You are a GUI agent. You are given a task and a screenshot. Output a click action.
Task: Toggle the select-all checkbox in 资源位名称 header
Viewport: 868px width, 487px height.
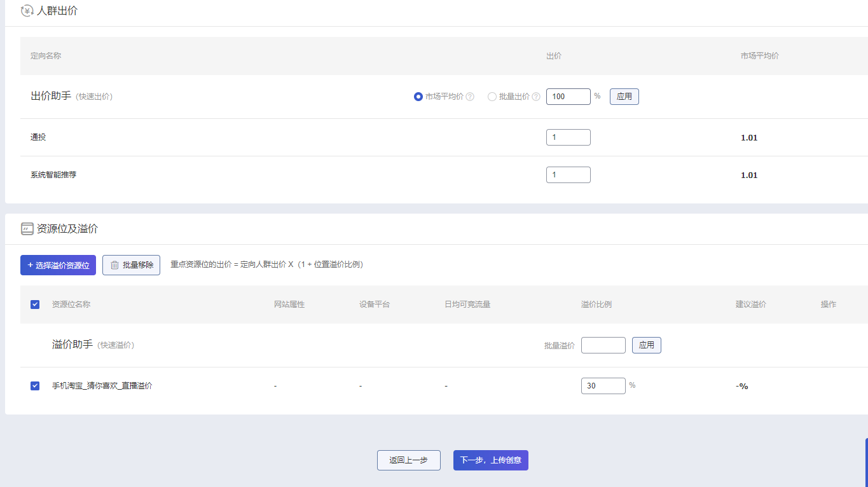point(35,305)
